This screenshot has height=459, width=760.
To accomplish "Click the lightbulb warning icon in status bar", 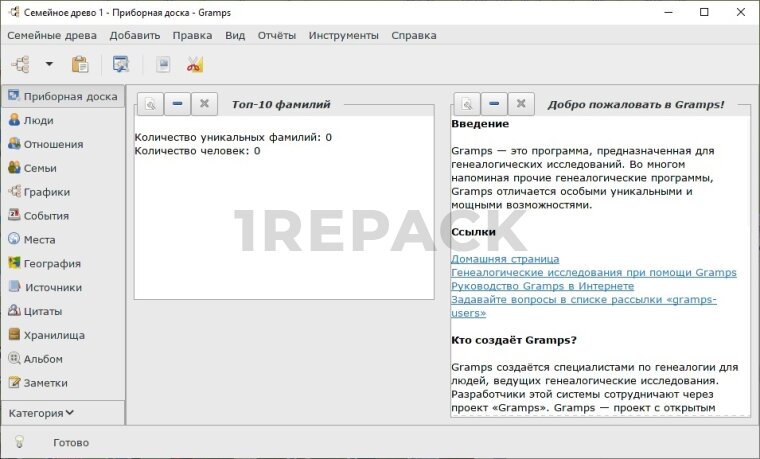I will click(x=18, y=442).
